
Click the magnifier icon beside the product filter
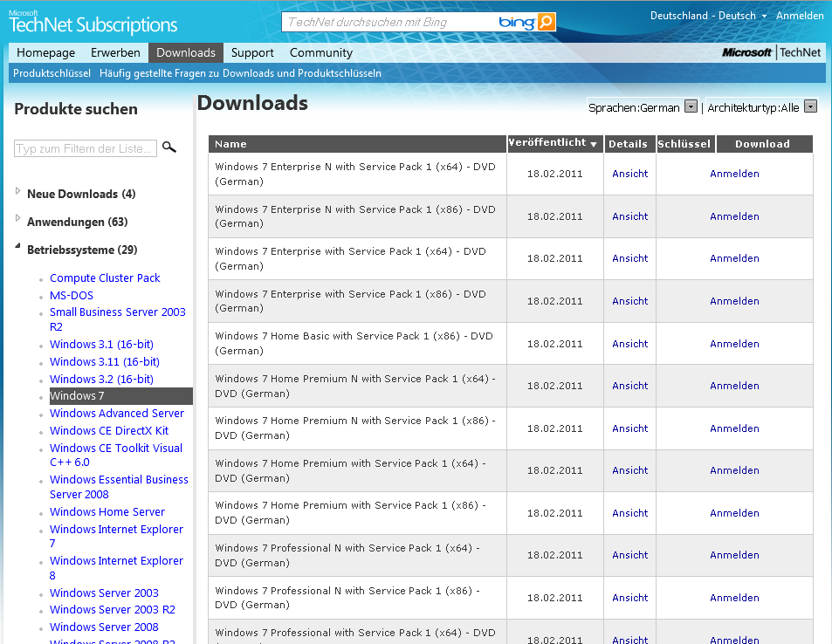168,147
